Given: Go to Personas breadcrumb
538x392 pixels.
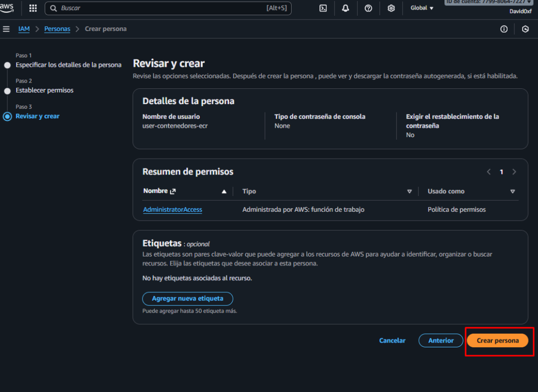Looking at the screenshot, I should click(57, 29).
